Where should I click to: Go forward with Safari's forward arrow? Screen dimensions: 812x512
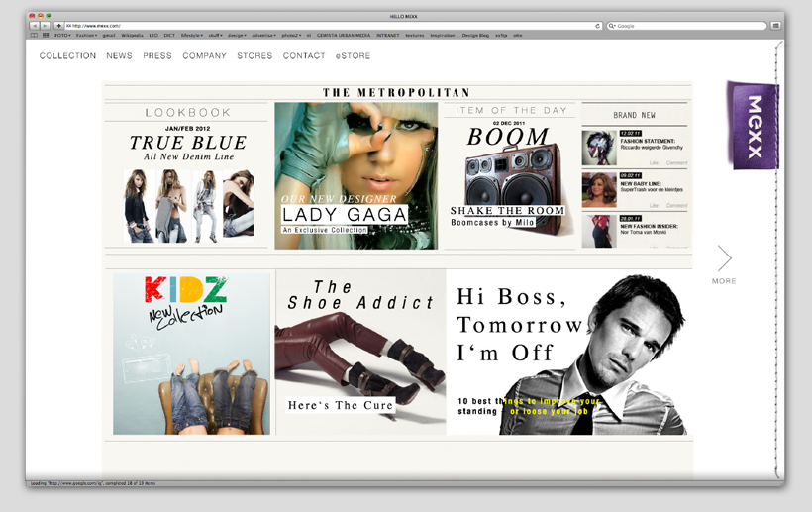(45, 26)
